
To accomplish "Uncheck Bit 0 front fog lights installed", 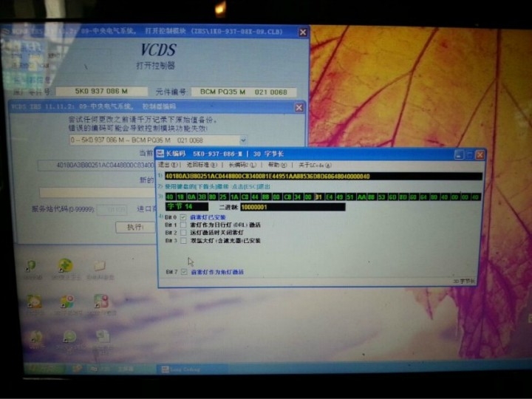I will [x=183, y=217].
